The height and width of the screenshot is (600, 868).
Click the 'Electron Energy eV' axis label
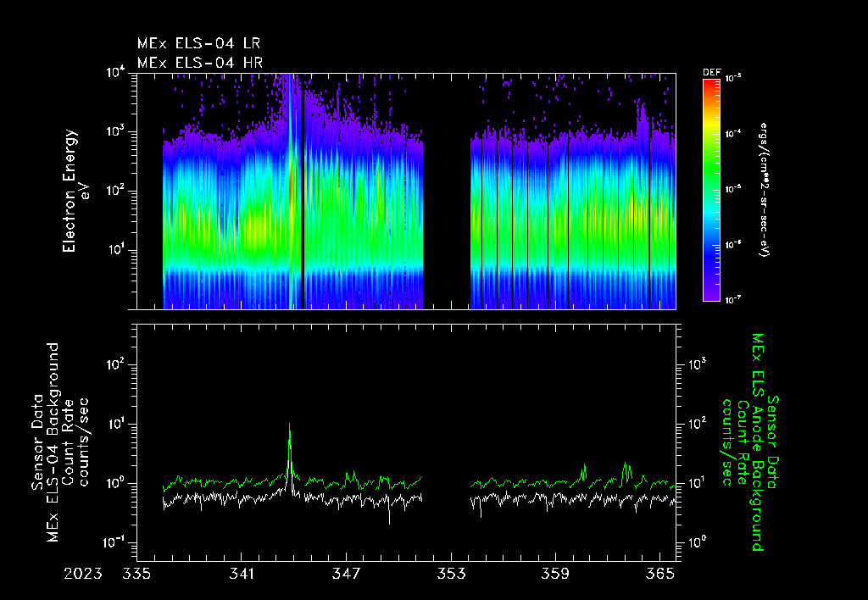click(75, 191)
